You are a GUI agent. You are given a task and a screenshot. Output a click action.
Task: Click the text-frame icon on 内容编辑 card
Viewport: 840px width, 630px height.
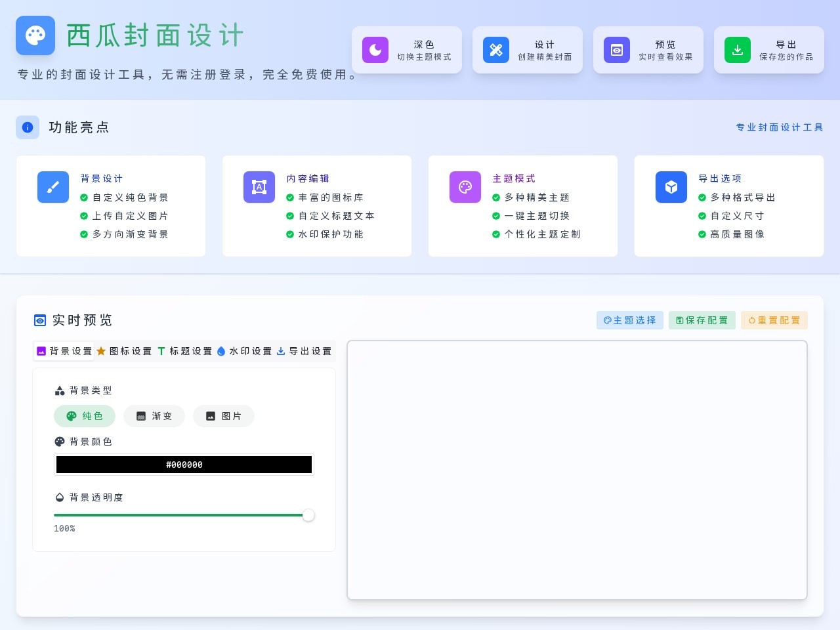tap(259, 187)
